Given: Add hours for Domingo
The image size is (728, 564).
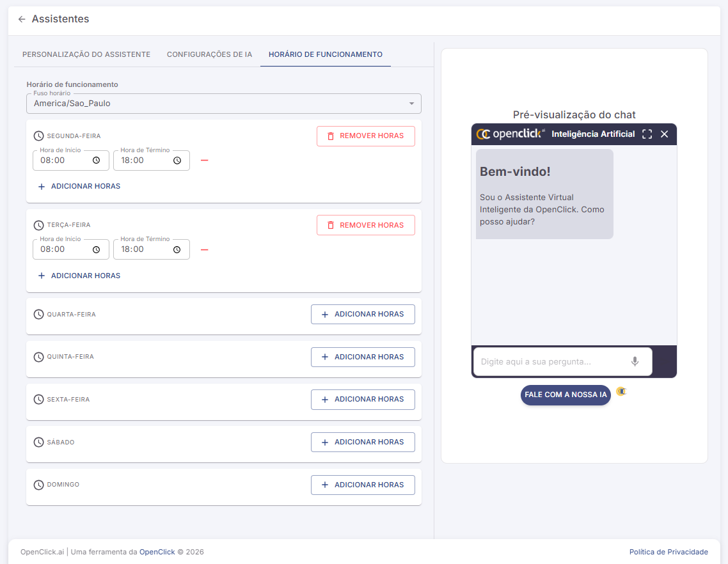Looking at the screenshot, I should click(x=363, y=485).
